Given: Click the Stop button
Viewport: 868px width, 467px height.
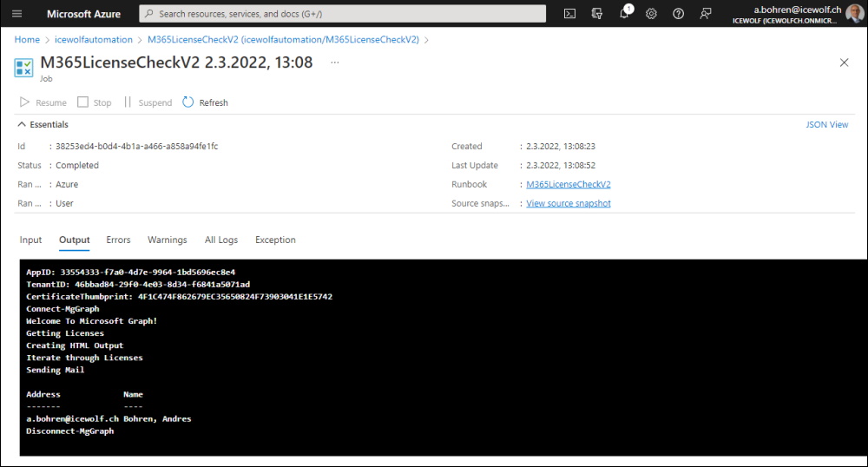Looking at the screenshot, I should click(x=94, y=102).
